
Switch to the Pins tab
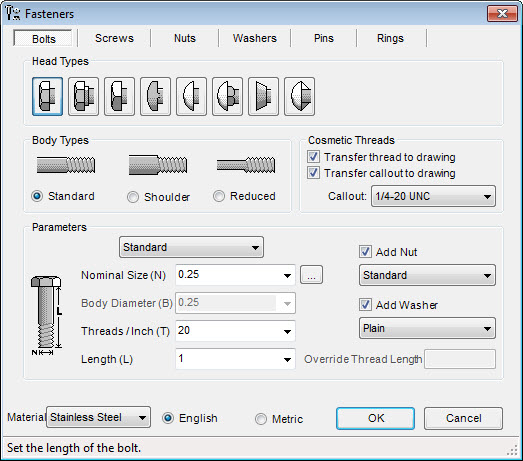tap(324, 38)
